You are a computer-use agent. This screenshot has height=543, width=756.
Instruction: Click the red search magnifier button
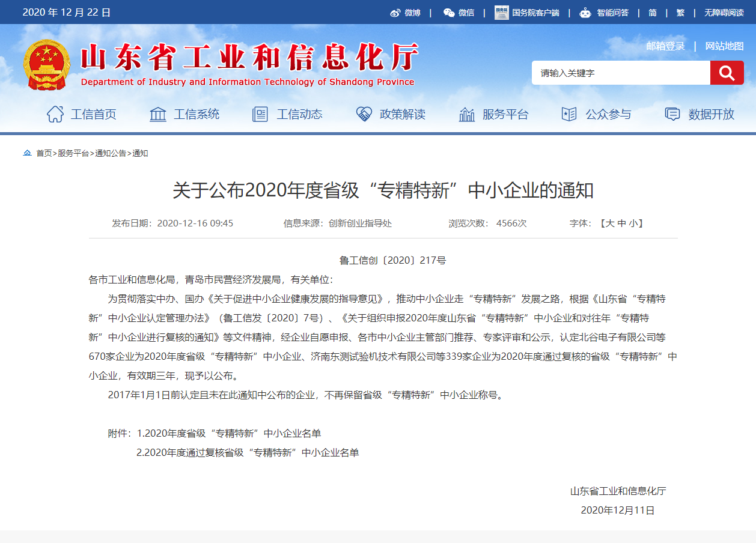click(x=727, y=73)
